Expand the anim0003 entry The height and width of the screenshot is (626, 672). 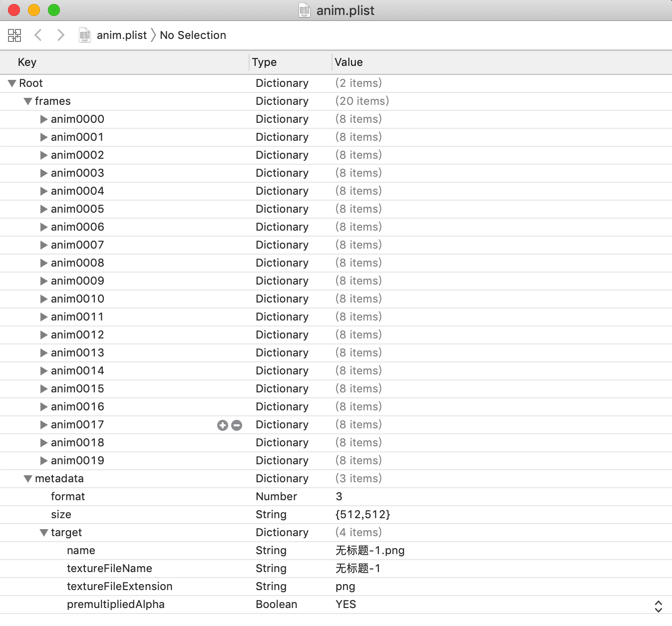pos(44,173)
